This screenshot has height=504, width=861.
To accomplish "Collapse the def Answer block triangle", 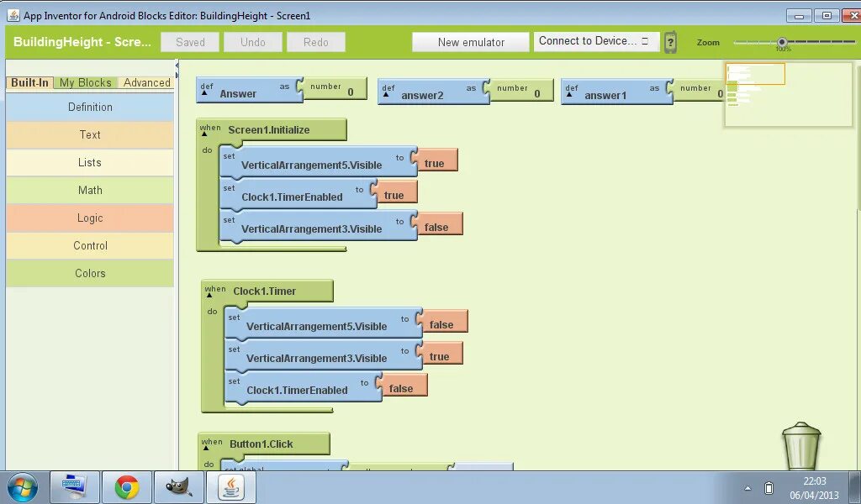I will (x=204, y=92).
